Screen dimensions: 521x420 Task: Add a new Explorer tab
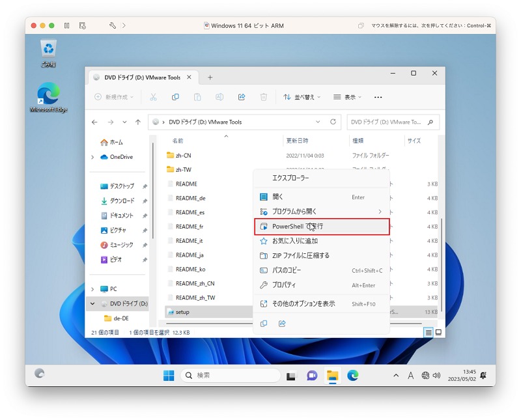(x=210, y=77)
